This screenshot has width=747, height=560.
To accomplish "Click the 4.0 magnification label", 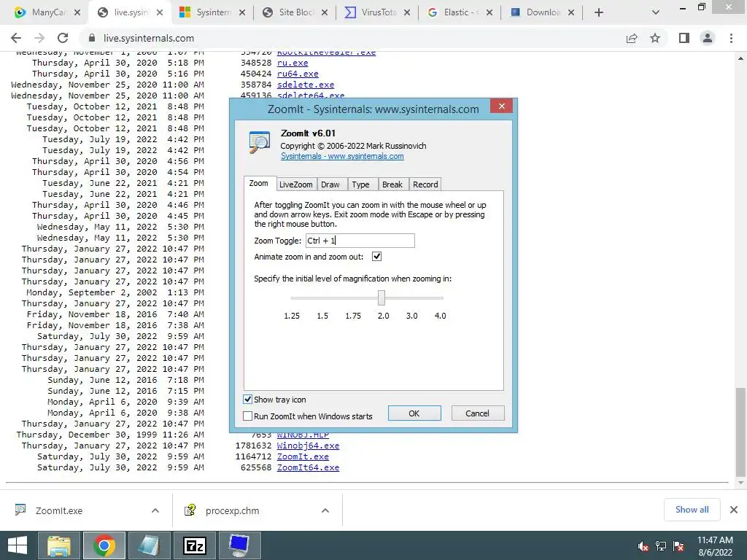I will click(x=440, y=316).
